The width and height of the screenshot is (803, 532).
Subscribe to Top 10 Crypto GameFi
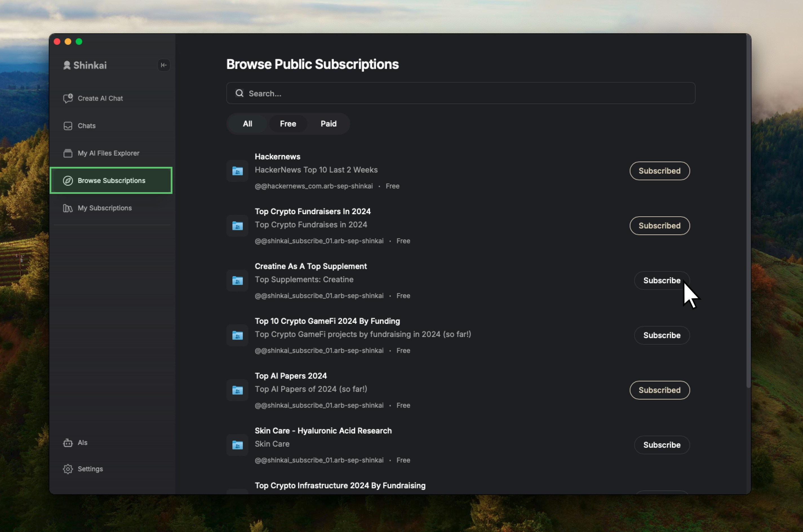point(662,335)
